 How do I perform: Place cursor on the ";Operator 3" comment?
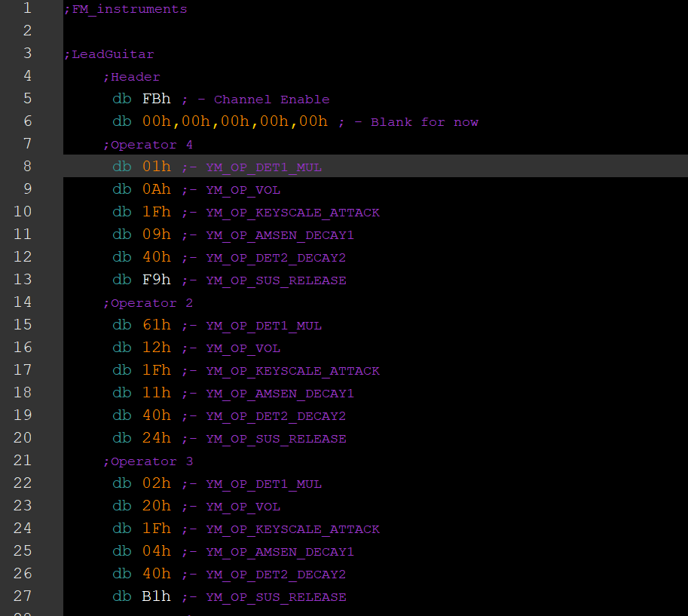point(148,462)
